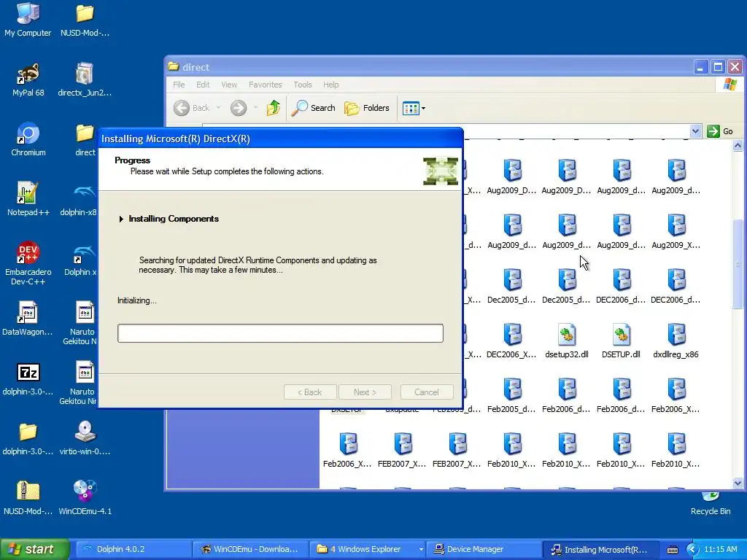Open the Help menu in direct window
The height and width of the screenshot is (560, 747).
click(x=330, y=85)
